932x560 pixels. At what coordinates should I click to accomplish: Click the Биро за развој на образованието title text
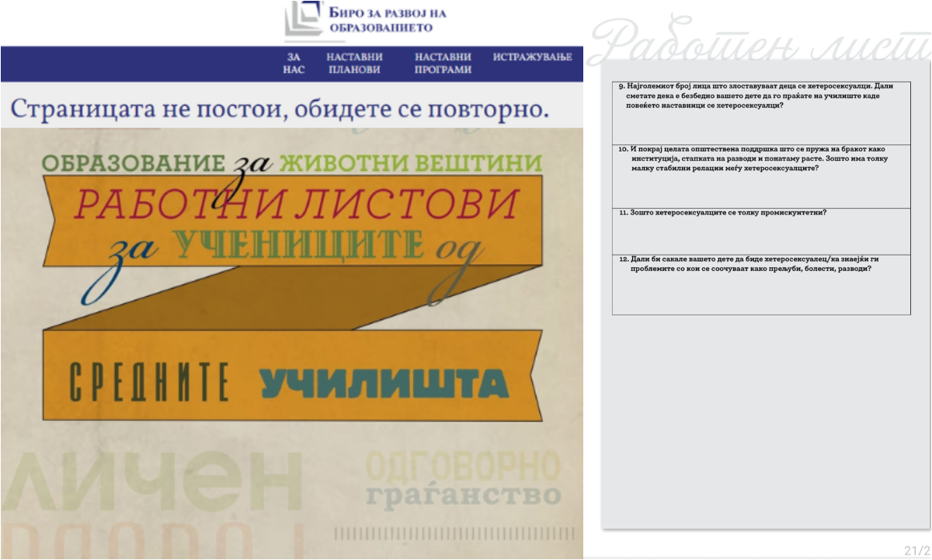[x=388, y=19]
